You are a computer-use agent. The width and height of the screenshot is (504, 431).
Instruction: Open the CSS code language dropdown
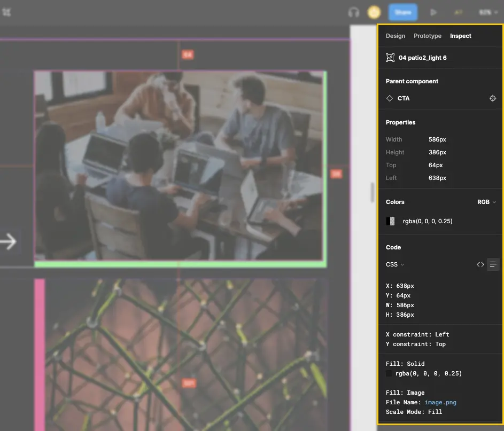click(x=394, y=264)
